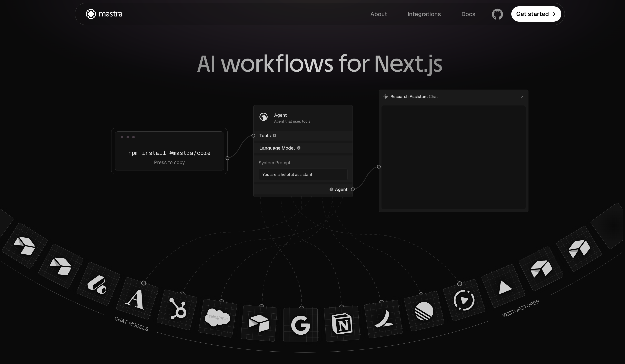Copy the npm install @mastra/core command

pos(169,153)
